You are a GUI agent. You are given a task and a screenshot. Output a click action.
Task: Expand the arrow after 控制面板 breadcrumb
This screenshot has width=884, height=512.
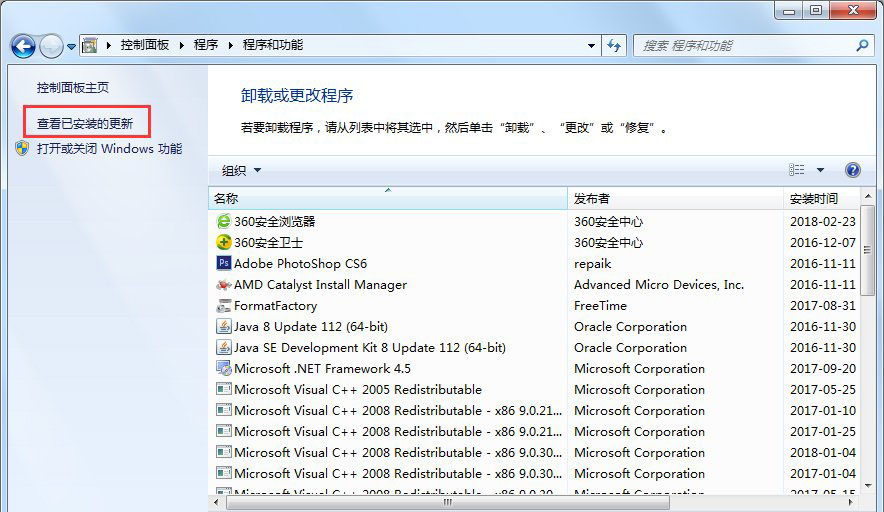coord(182,45)
